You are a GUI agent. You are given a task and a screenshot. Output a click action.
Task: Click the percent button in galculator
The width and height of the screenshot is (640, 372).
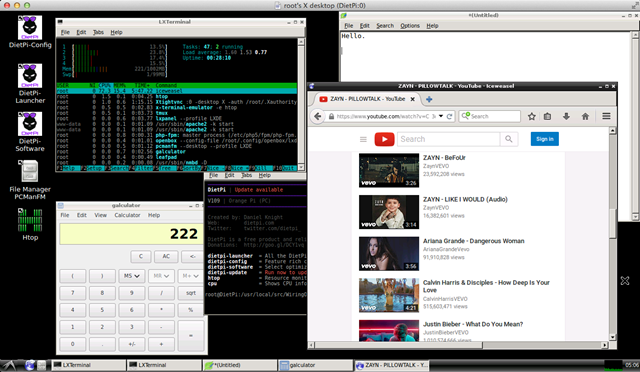pyautogui.click(x=191, y=310)
